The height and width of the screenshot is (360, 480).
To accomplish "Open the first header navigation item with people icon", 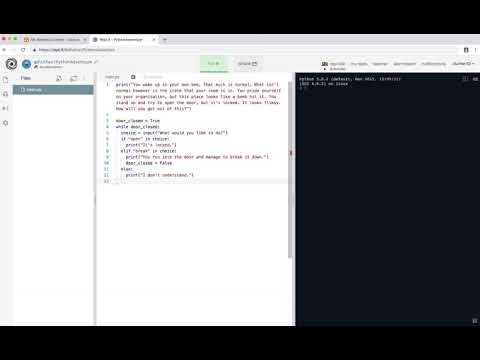I will pyautogui.click(x=333, y=64).
